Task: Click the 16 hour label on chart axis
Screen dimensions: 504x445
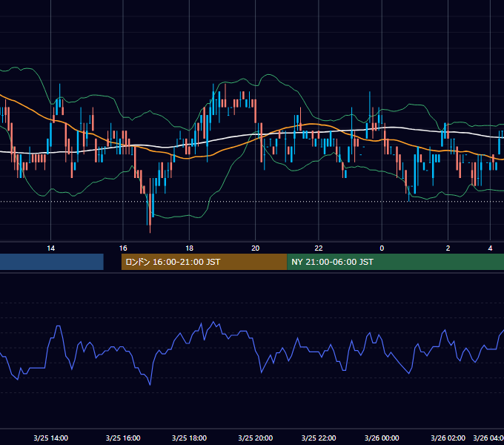Action: tap(123, 248)
